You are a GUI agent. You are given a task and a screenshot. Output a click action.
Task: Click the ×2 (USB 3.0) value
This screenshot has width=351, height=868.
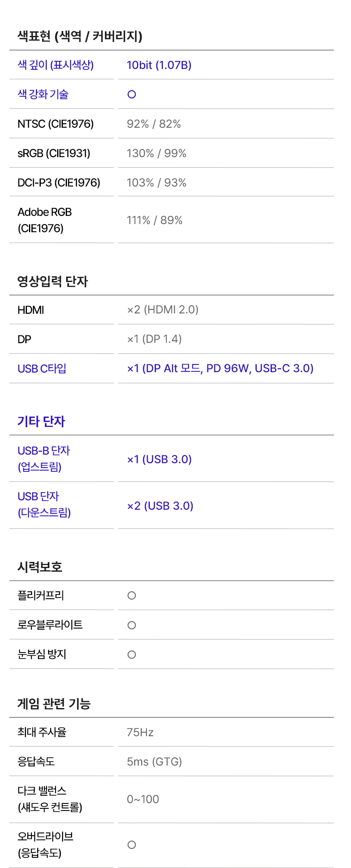[160, 506]
